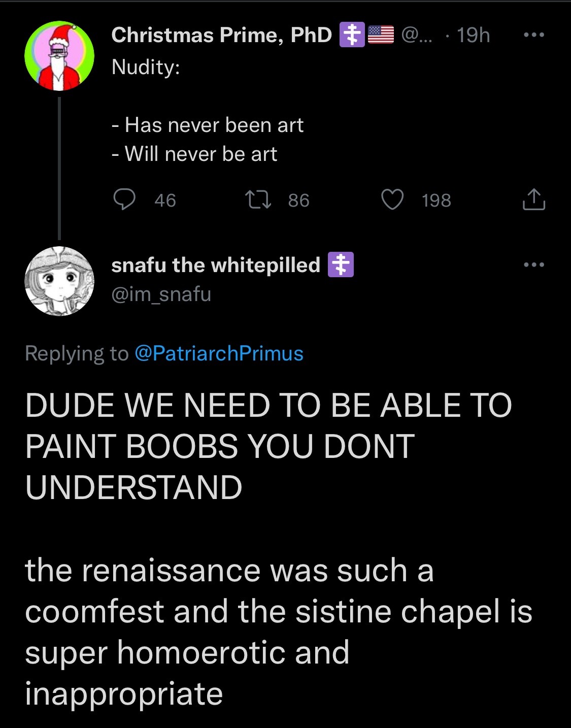
Task: Click the reply bubble icon
Action: pos(124,200)
